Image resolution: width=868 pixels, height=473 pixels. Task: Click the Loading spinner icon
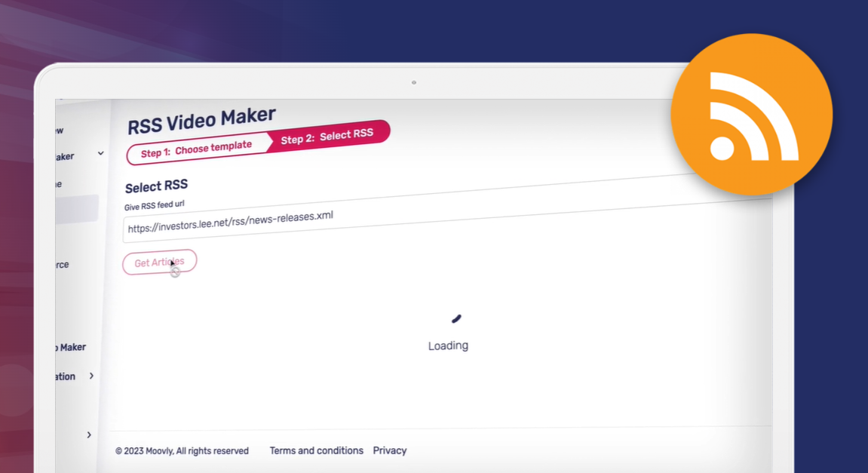(x=455, y=318)
